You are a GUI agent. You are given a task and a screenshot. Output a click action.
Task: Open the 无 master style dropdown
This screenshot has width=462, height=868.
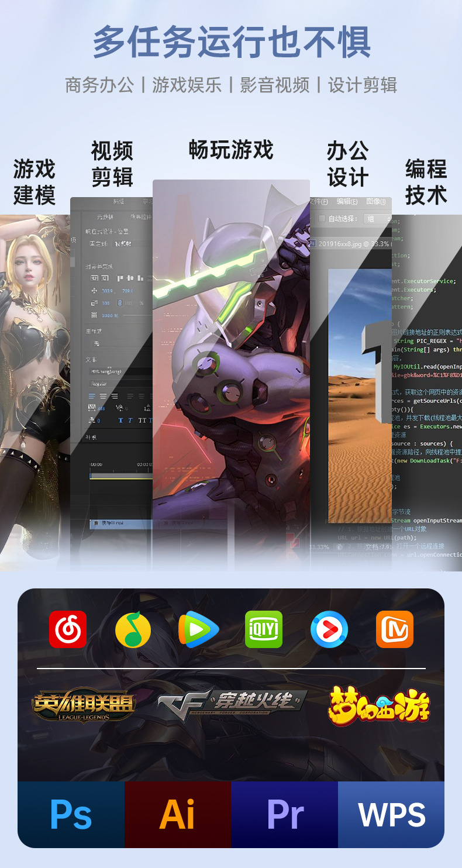tap(122, 343)
